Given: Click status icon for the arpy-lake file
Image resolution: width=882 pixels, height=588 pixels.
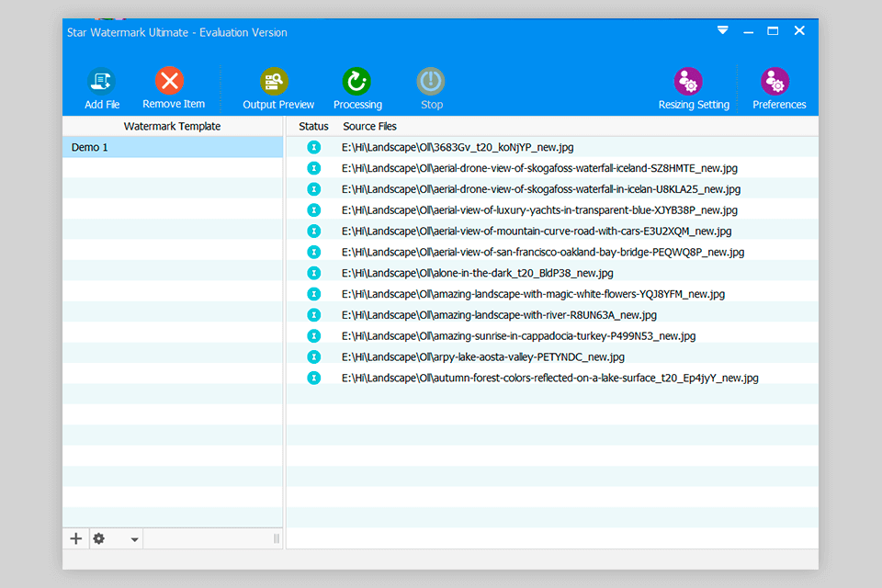Looking at the screenshot, I should (314, 356).
